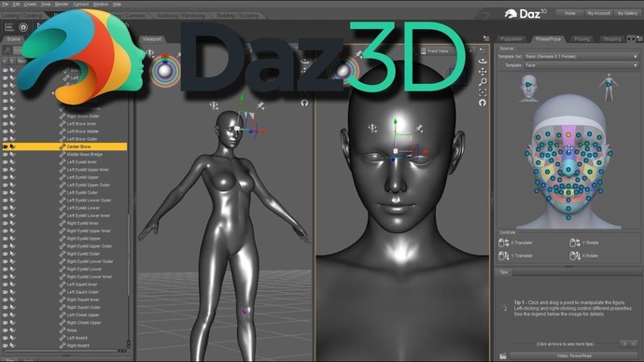Open the Template Set dropdown
Viewport: 644px width, 362px height.
point(581,56)
